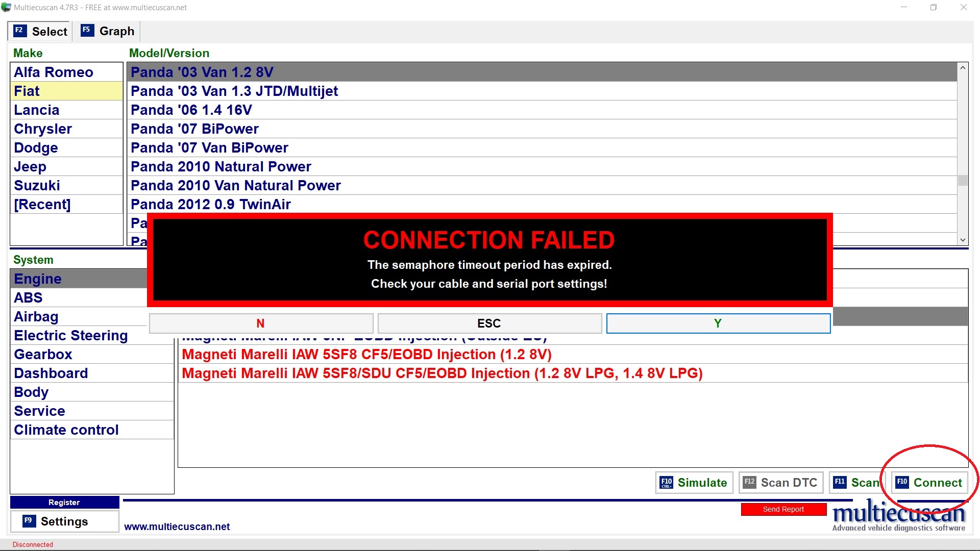Choose Chrysler make
This screenshot has width=980, height=551.
pyautogui.click(x=66, y=129)
